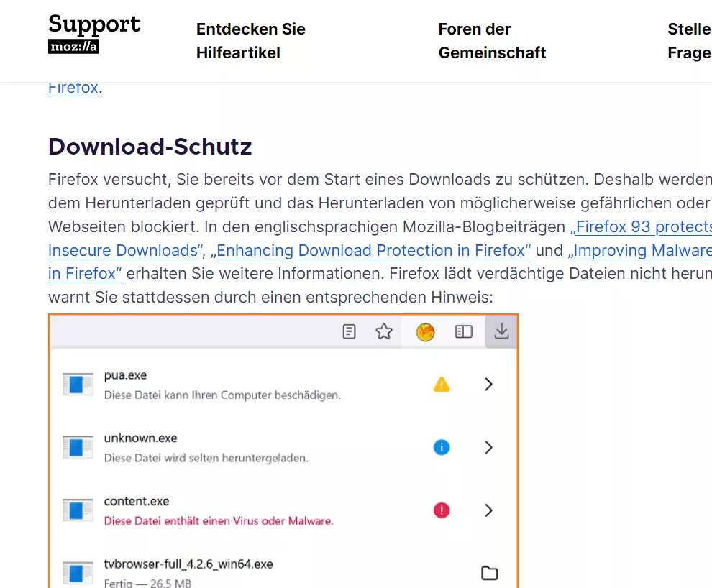Click the yellow warning triangle for pua.exe
Screen dimensions: 712x588
coord(442,385)
